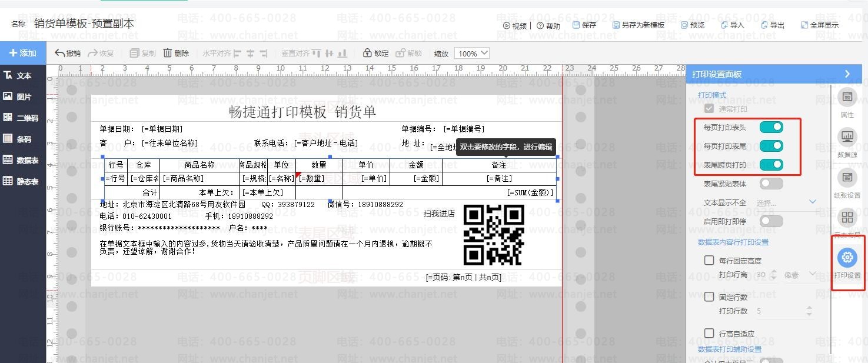Screen dimensions: 868x363
Task: Click the template name field 销货单模板-预置副本
Action: (x=84, y=24)
